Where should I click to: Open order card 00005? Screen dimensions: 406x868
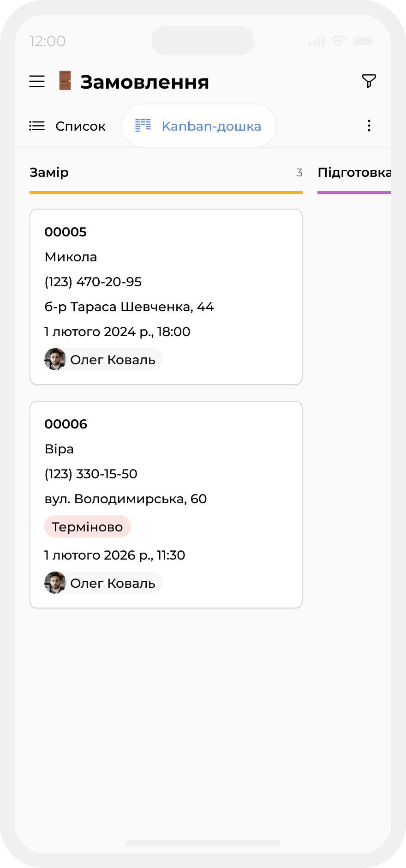click(166, 296)
